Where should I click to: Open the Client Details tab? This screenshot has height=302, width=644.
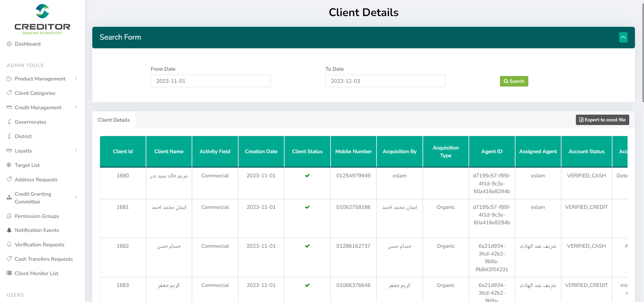point(114,120)
